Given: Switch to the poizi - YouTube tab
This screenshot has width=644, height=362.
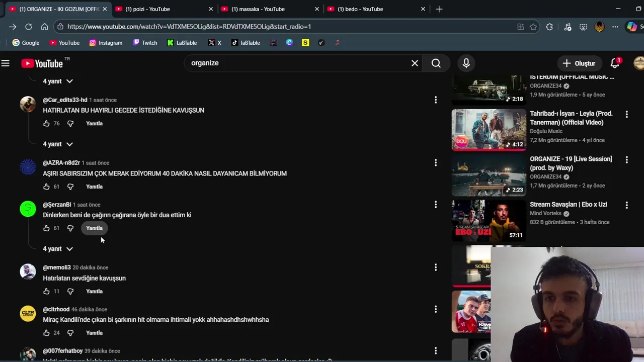Looking at the screenshot, I should coord(164,9).
